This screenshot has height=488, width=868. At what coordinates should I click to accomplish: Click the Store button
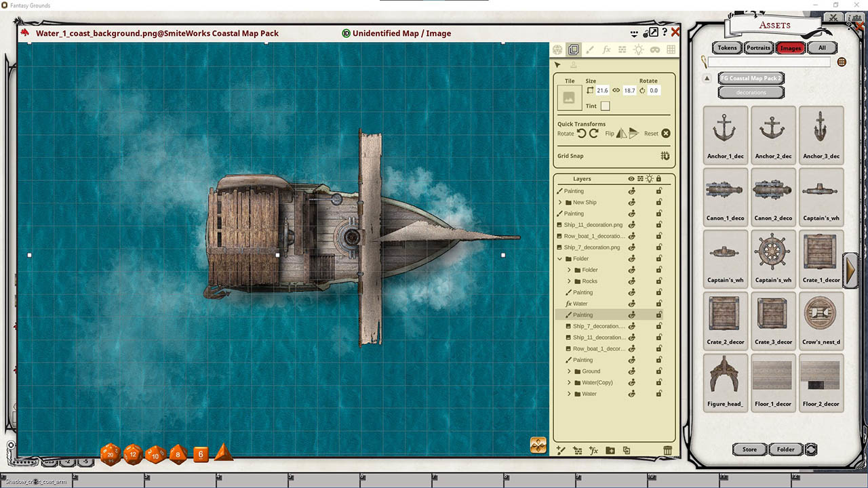pyautogui.click(x=749, y=449)
